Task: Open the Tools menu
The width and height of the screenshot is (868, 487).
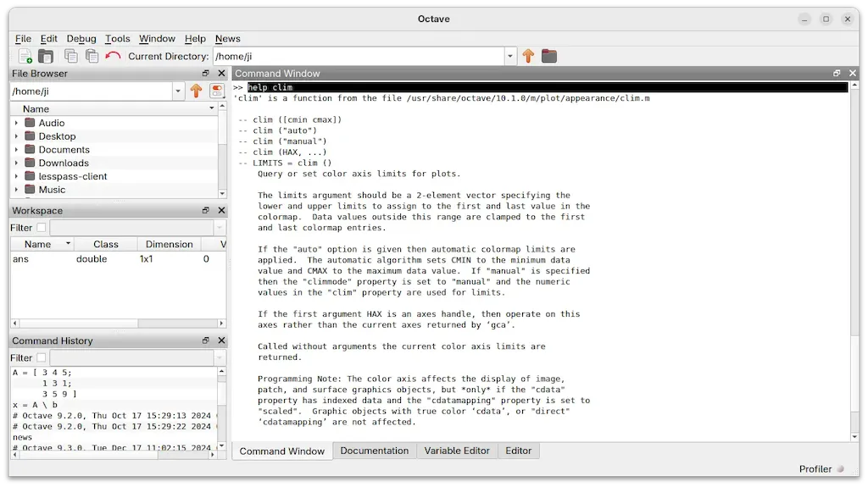Action: pos(117,38)
